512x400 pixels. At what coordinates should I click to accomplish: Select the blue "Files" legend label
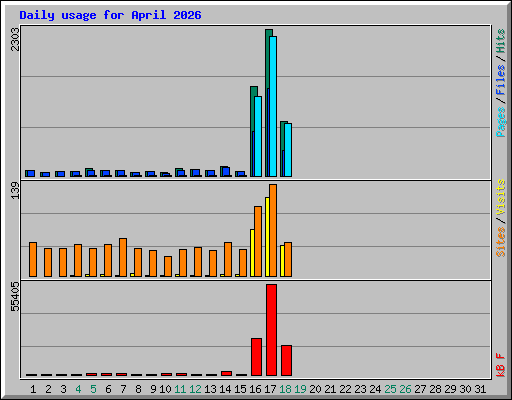point(500,79)
